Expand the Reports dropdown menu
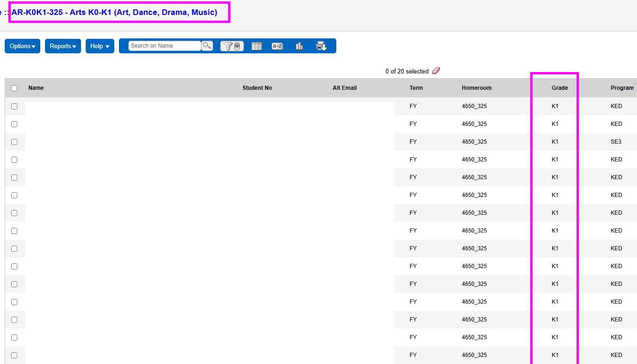The width and height of the screenshot is (637, 364). click(63, 46)
